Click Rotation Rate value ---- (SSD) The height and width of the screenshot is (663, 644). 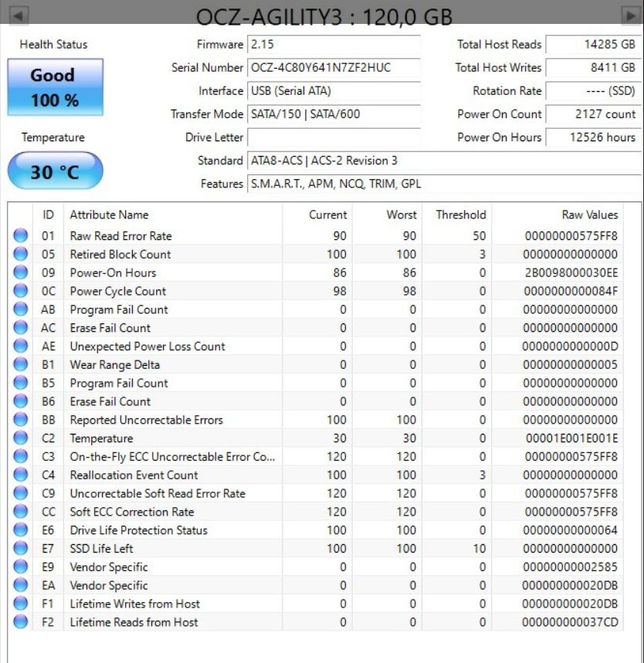pos(593,90)
